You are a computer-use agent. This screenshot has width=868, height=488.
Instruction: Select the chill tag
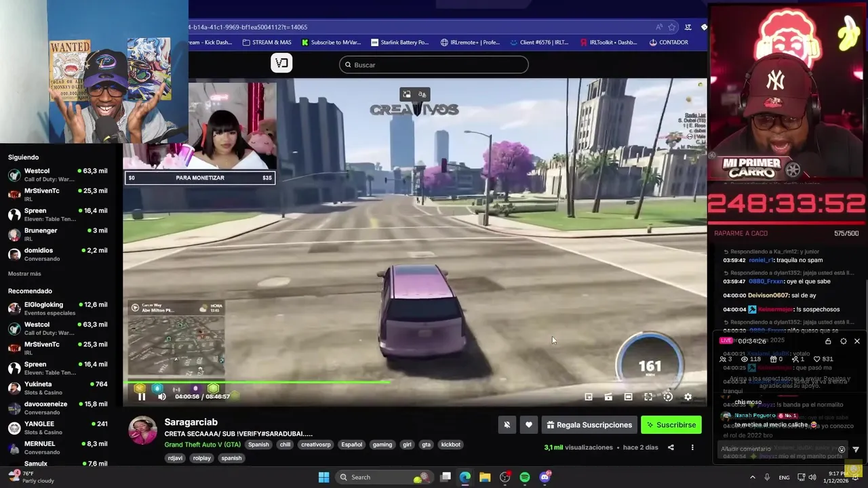(x=285, y=445)
